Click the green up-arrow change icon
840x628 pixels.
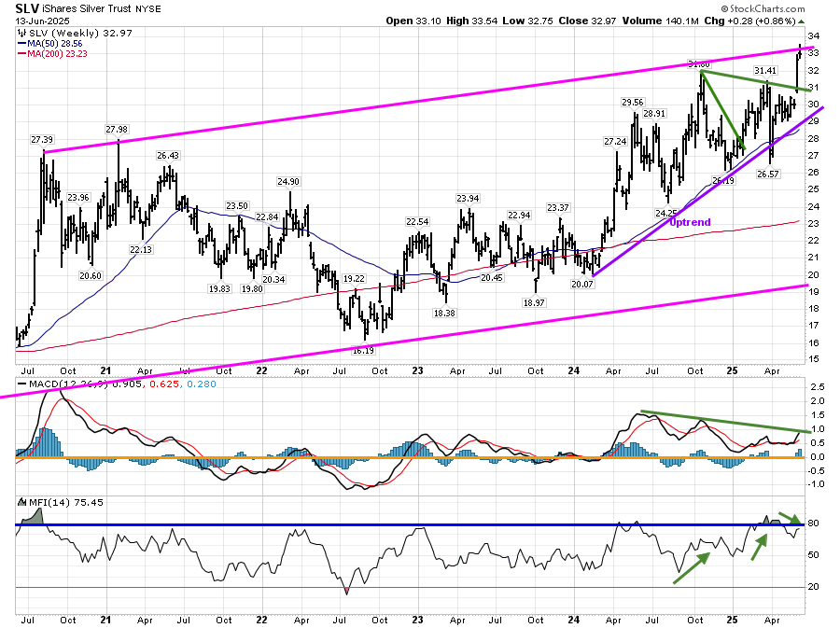(x=802, y=21)
